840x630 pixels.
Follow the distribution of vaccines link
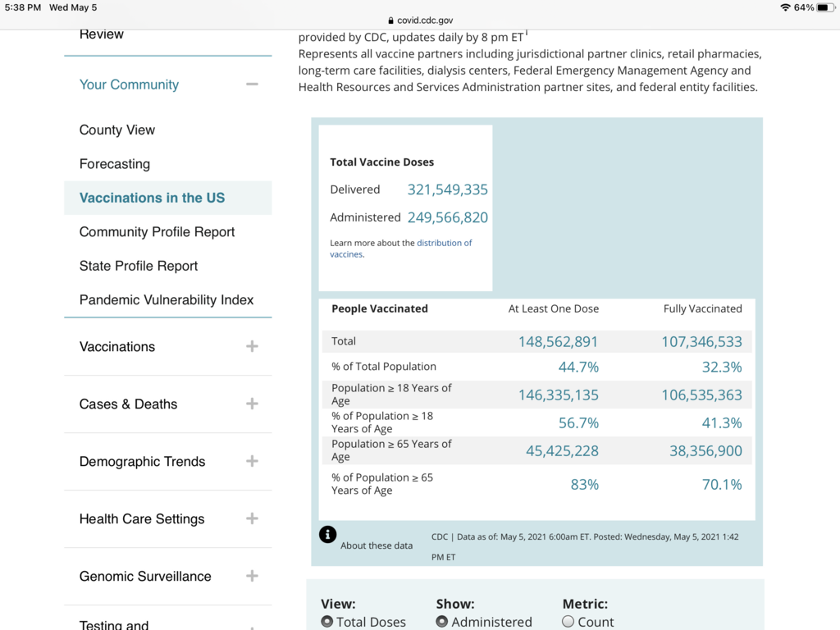point(444,243)
